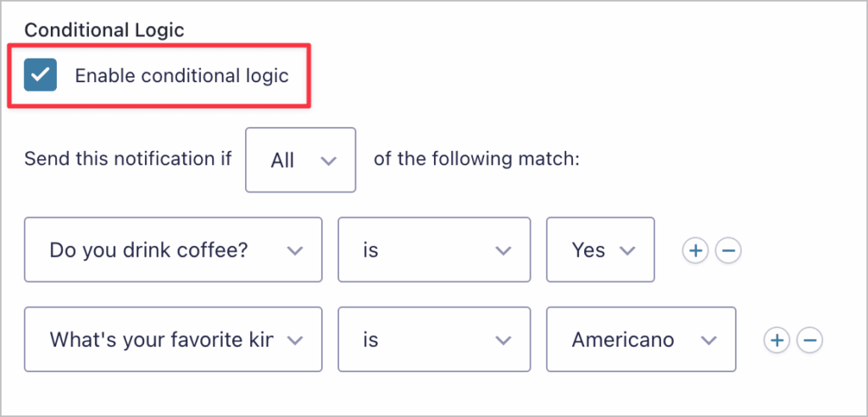The width and height of the screenshot is (868, 417).
Task: Add a rule after the coffee condition
Action: point(695,250)
